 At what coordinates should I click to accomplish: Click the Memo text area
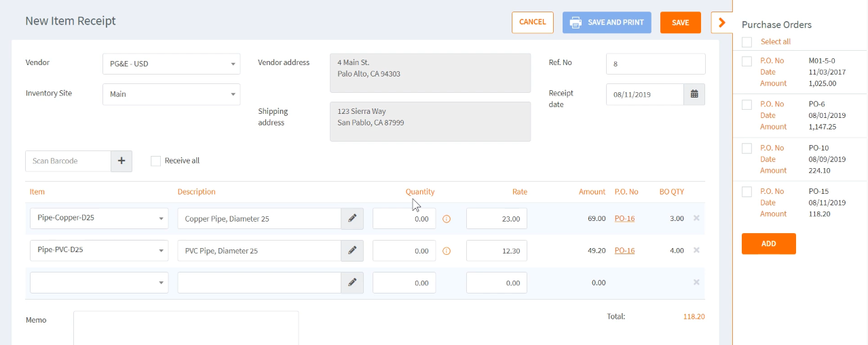(x=186, y=328)
